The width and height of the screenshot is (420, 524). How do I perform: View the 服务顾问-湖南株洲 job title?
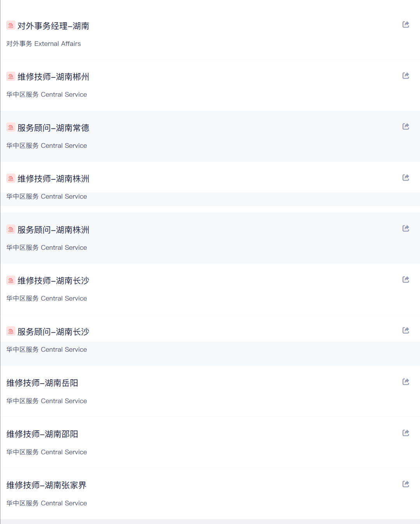(x=53, y=230)
